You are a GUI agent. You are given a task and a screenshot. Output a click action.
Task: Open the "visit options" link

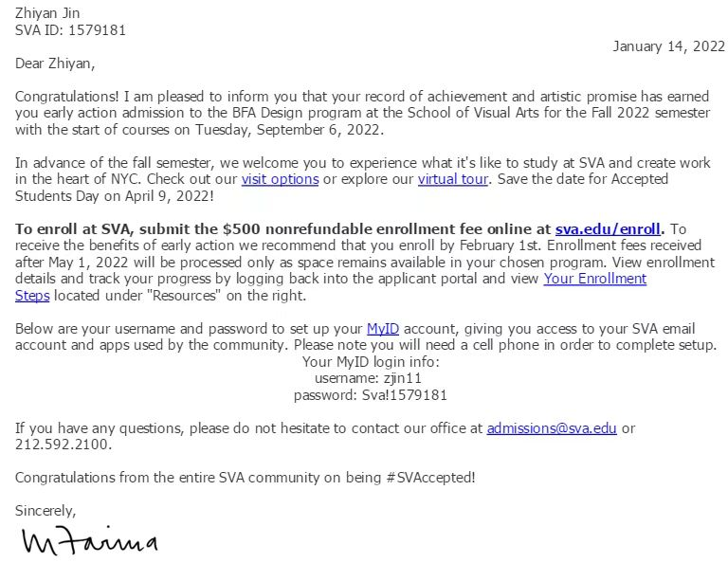280,179
